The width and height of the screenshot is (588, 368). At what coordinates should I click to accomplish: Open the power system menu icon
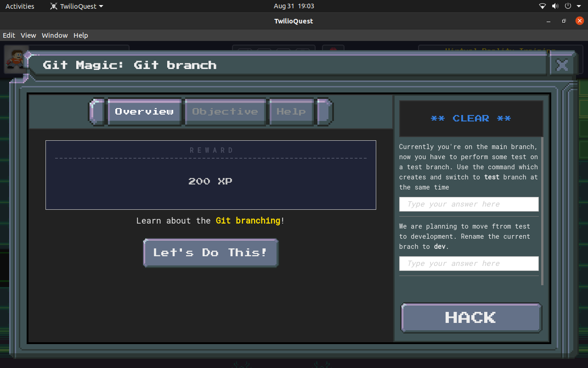(568, 6)
